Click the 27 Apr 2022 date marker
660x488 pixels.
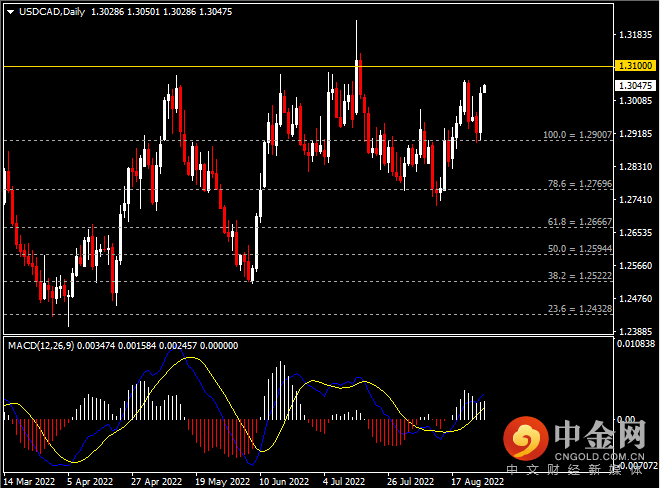click(156, 481)
